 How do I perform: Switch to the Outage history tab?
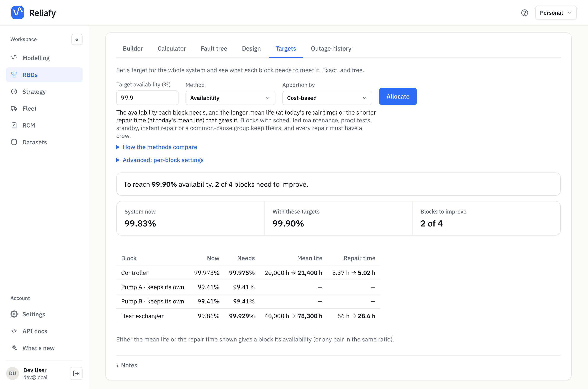click(331, 48)
